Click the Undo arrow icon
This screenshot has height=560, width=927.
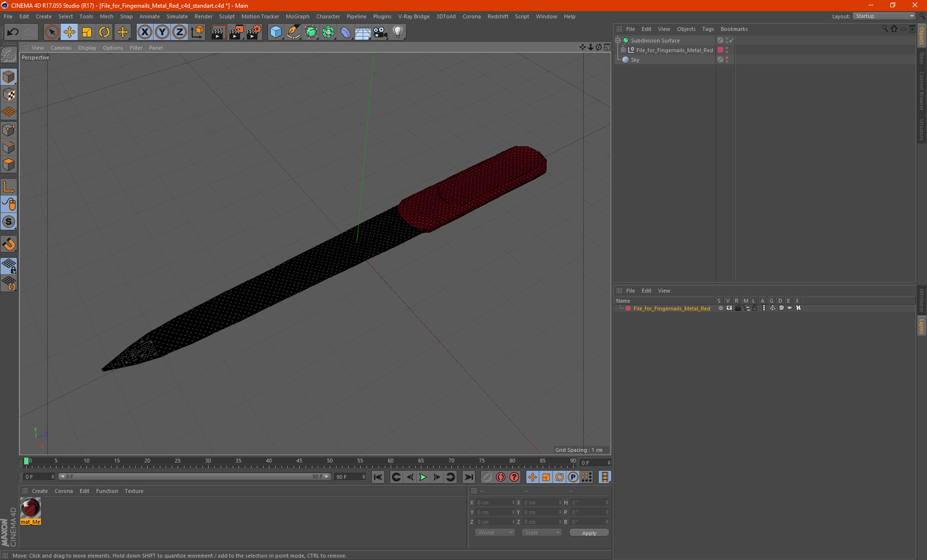pyautogui.click(x=13, y=32)
